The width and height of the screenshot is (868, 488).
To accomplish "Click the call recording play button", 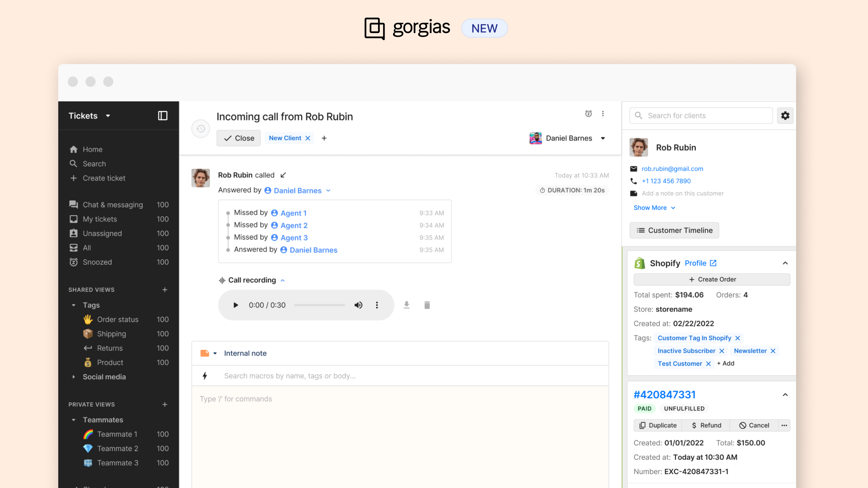I will (235, 305).
